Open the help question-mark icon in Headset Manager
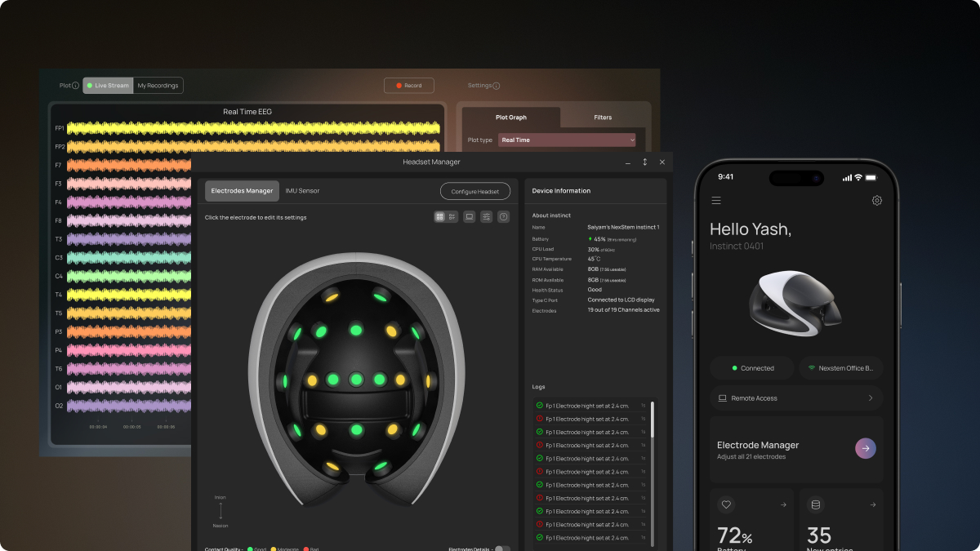Screen dimensions: 980x551 tap(504, 217)
